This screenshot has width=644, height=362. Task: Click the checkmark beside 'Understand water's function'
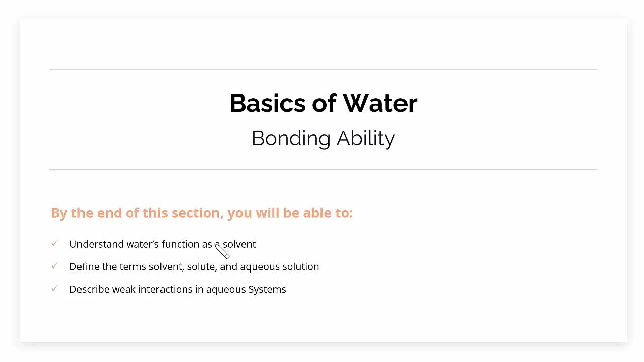(54, 244)
